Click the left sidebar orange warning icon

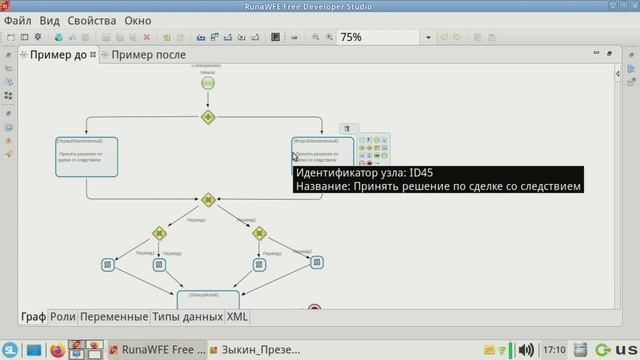point(8,141)
